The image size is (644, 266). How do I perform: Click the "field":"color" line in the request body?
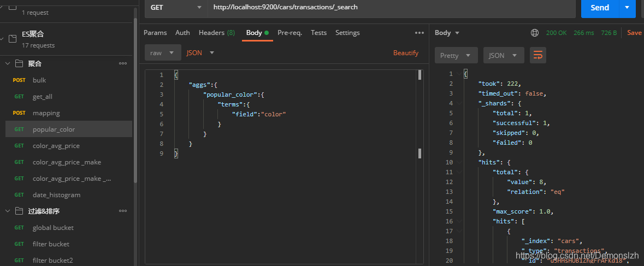click(x=259, y=114)
